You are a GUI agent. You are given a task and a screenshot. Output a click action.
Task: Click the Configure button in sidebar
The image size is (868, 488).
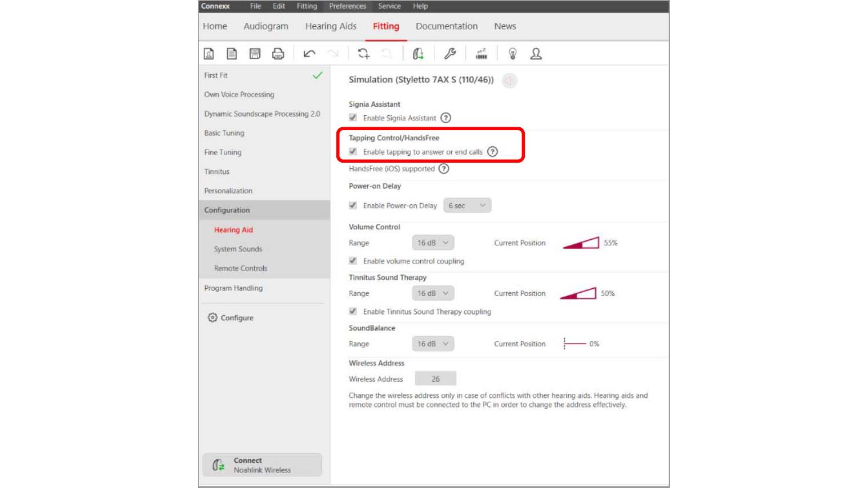point(231,318)
